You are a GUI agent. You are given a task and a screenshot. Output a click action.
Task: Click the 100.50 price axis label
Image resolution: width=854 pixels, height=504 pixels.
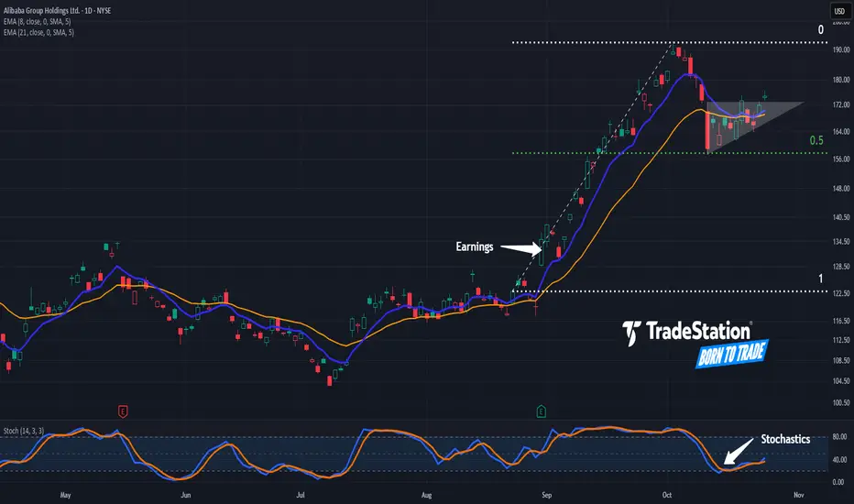click(841, 402)
